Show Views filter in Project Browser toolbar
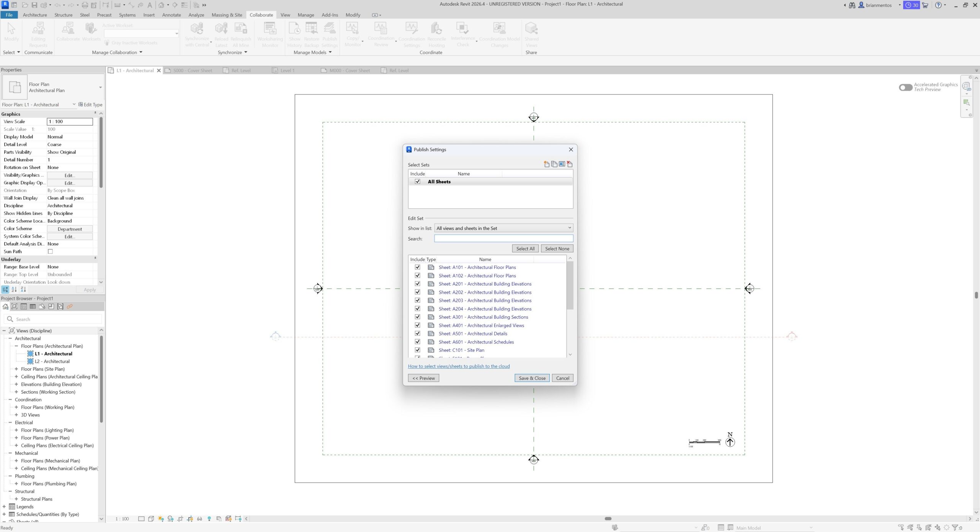Screen dimensions: 980x532 15,307
